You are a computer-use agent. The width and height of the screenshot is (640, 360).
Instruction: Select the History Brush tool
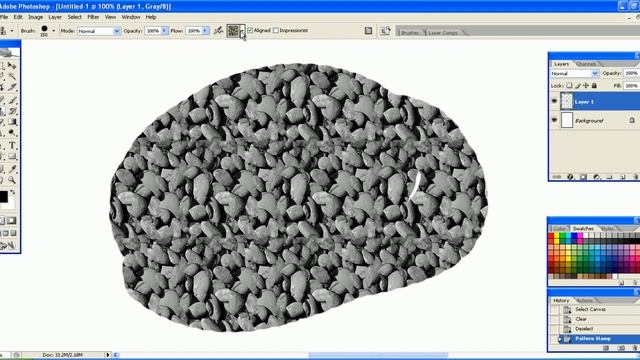click(x=12, y=111)
